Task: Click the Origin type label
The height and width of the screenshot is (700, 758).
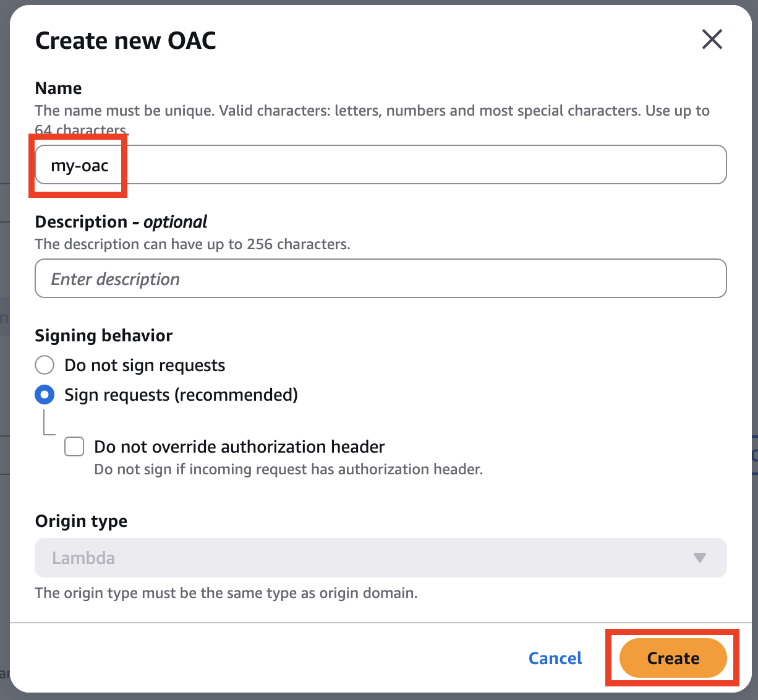Action: coord(81,521)
